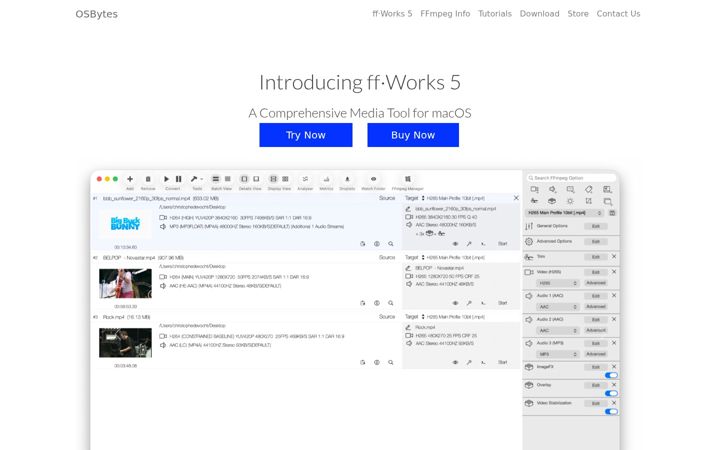This screenshot has height=450, width=720.
Task: Click the OSBytes site logo
Action: 96,14
